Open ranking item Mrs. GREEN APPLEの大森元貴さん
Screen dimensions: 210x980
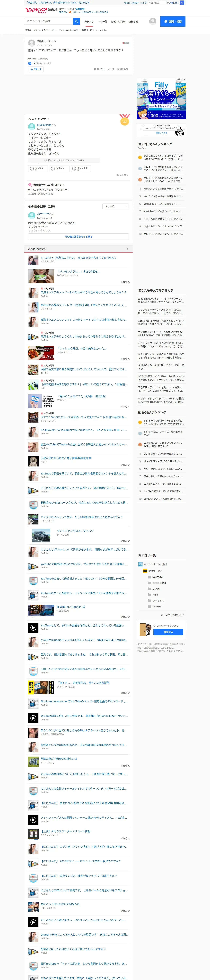point(164,461)
